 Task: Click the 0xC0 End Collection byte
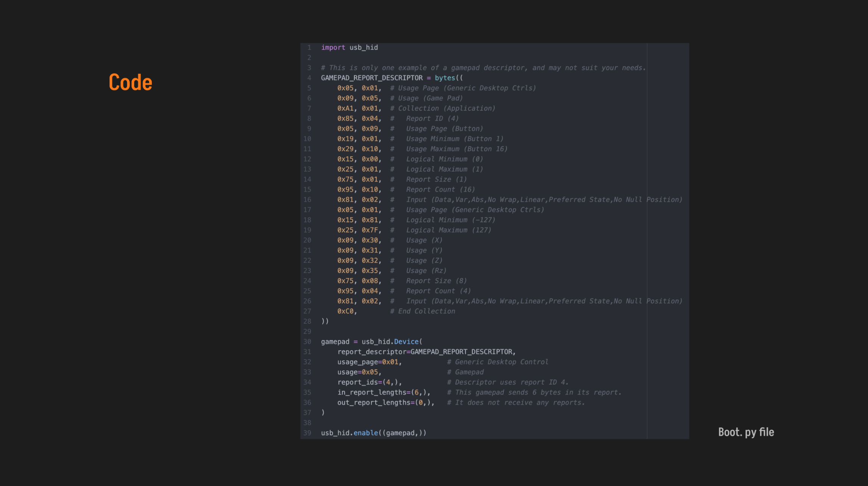tap(345, 311)
